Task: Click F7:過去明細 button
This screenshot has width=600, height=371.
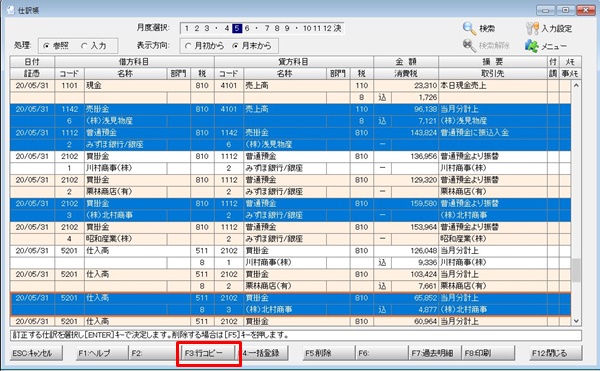Action: coord(435,353)
